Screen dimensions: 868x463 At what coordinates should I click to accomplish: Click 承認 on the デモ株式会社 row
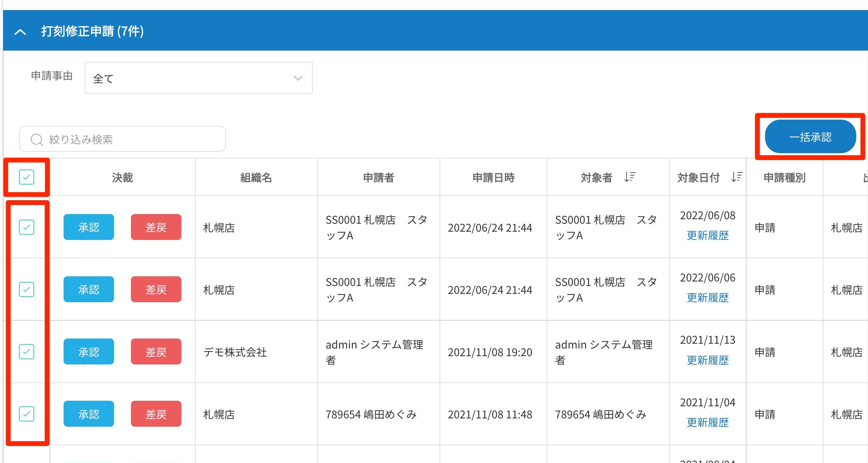pos(88,352)
